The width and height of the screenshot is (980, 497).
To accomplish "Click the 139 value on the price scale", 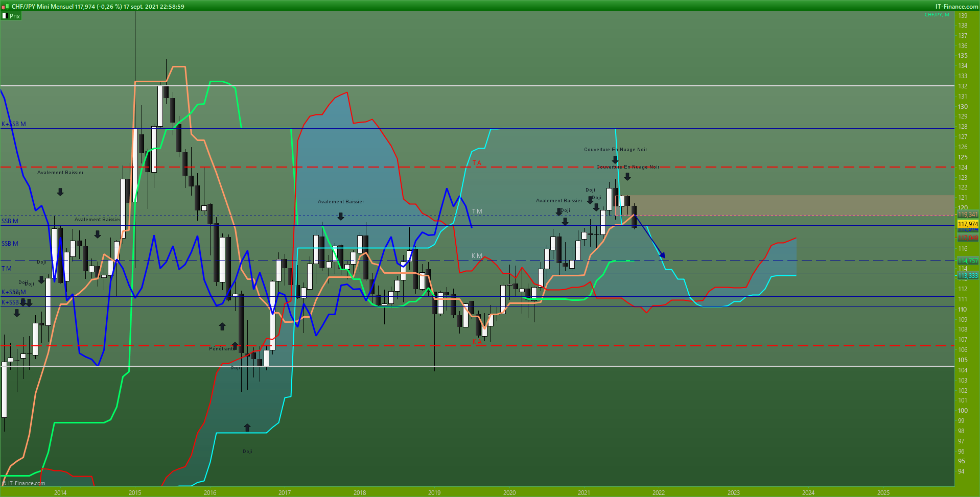I will [x=963, y=16].
